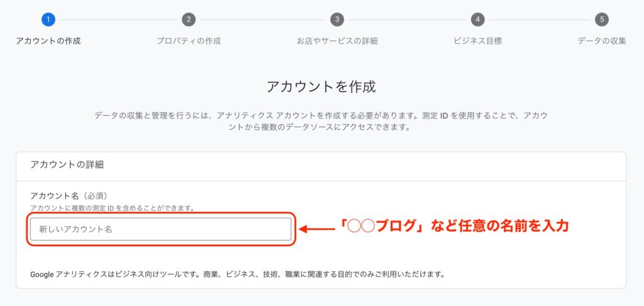Image resolution: width=644 pixels, height=306 pixels.
Task: Click the データの収集と管理 description paragraph
Action: (x=321, y=122)
